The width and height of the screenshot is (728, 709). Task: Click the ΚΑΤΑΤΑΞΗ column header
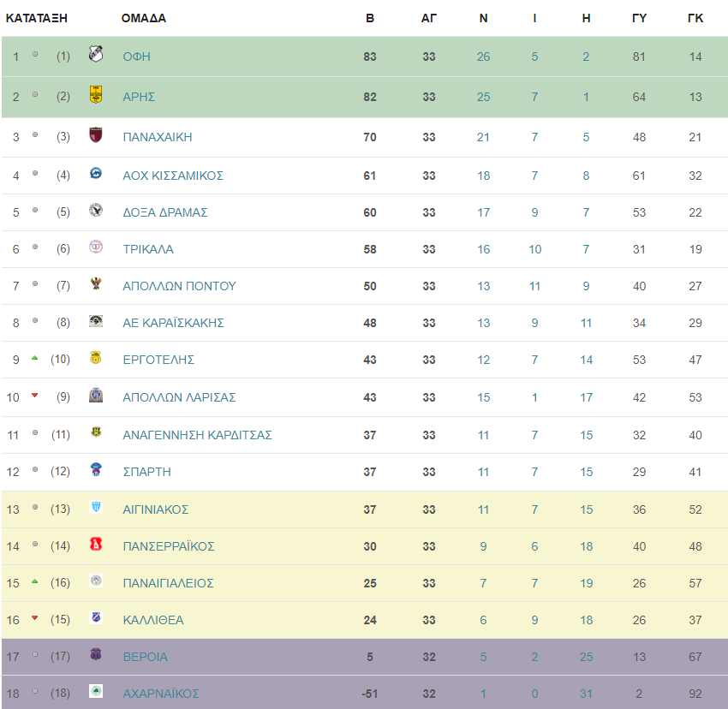coord(37,18)
